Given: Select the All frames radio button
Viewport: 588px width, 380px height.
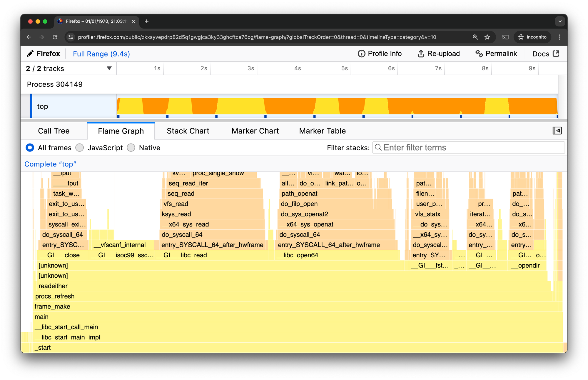Looking at the screenshot, I should coord(30,148).
